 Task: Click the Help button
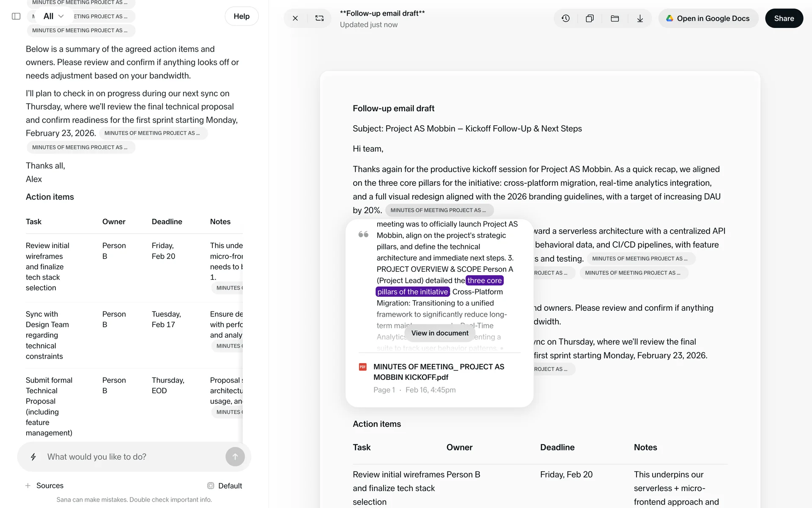(241, 16)
